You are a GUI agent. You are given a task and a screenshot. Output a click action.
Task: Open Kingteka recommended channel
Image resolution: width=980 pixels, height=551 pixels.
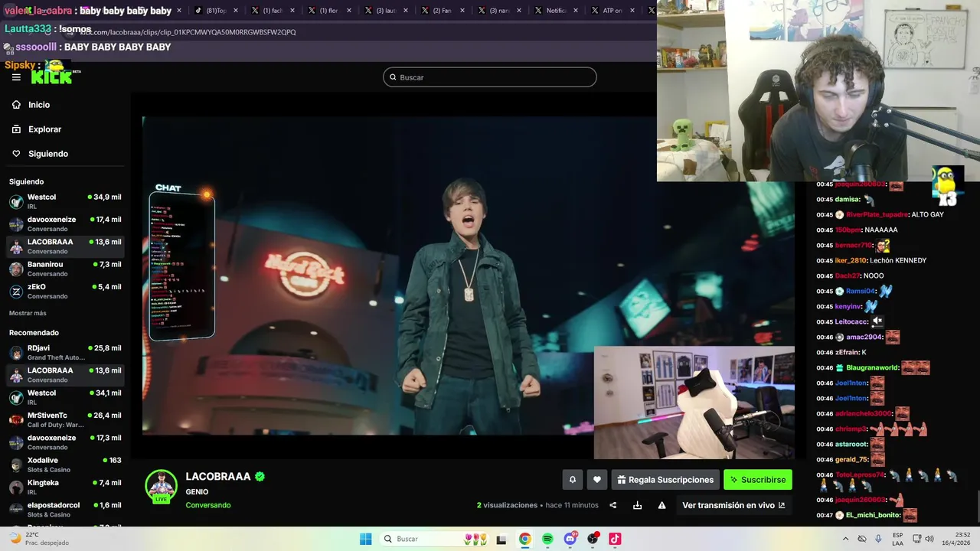tap(65, 487)
